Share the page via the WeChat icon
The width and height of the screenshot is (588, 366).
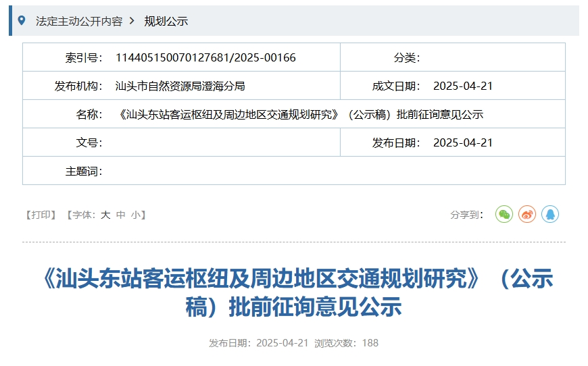tap(504, 215)
